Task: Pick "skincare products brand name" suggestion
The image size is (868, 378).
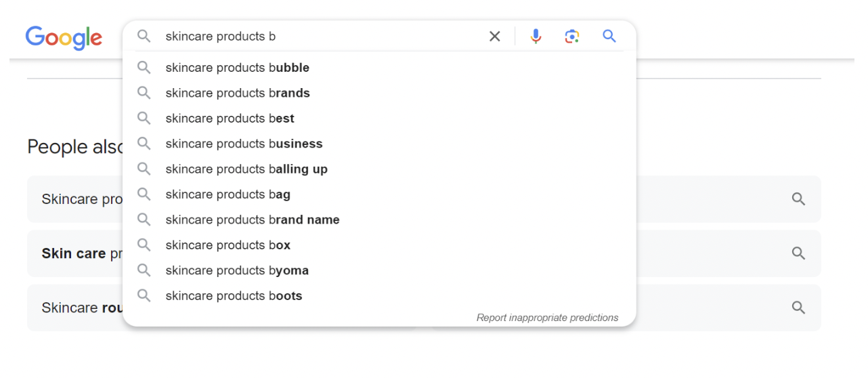Action: [252, 219]
